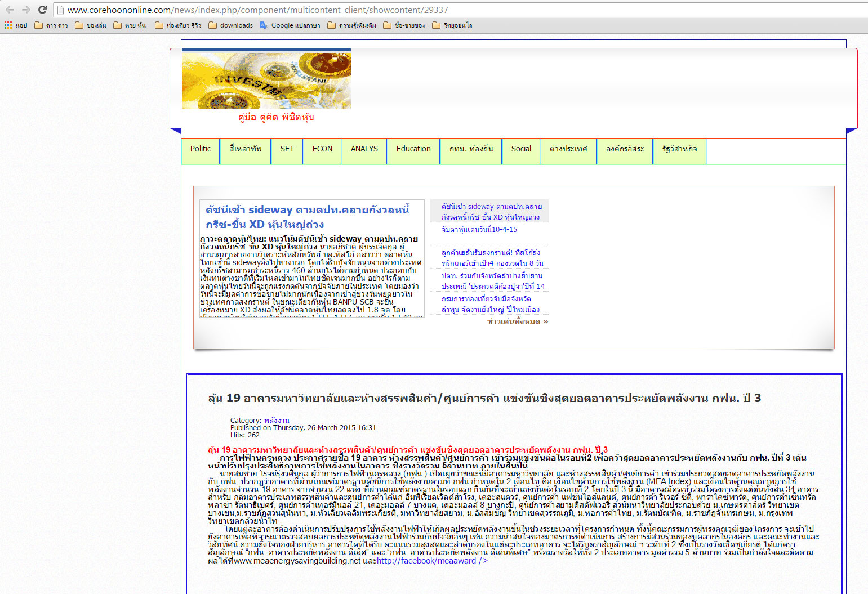Image resolution: width=868 pixels, height=594 pixels.
Task: Click the พลังงาน category link
Action: [277, 420]
